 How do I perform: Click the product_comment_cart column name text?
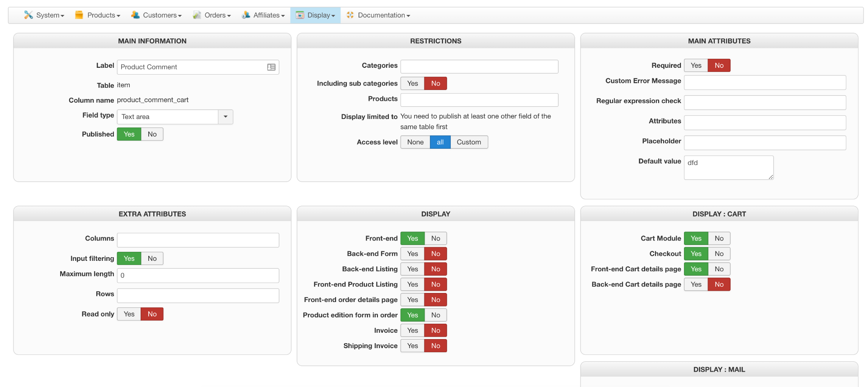click(x=153, y=100)
